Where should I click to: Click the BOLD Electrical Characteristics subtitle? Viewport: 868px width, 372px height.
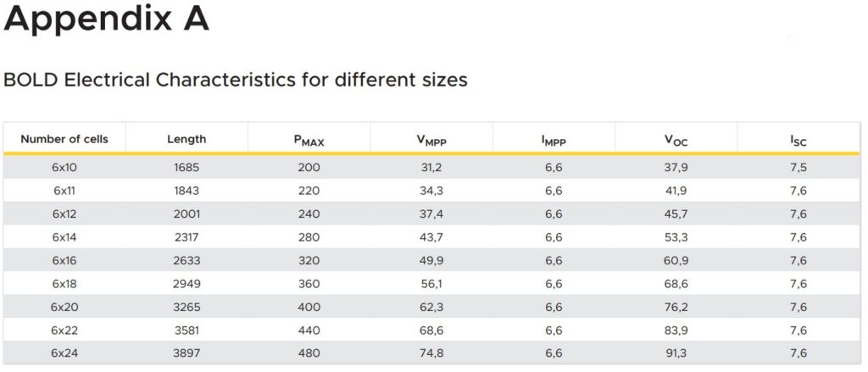click(236, 81)
